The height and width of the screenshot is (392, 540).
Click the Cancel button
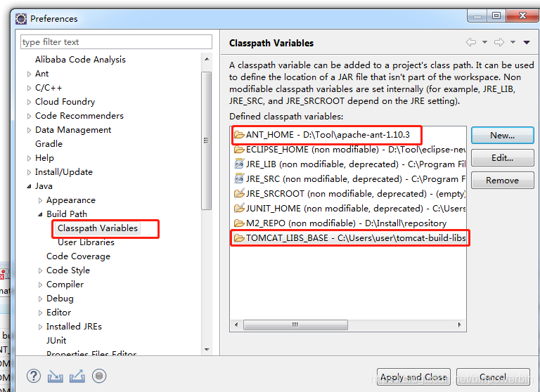click(493, 377)
